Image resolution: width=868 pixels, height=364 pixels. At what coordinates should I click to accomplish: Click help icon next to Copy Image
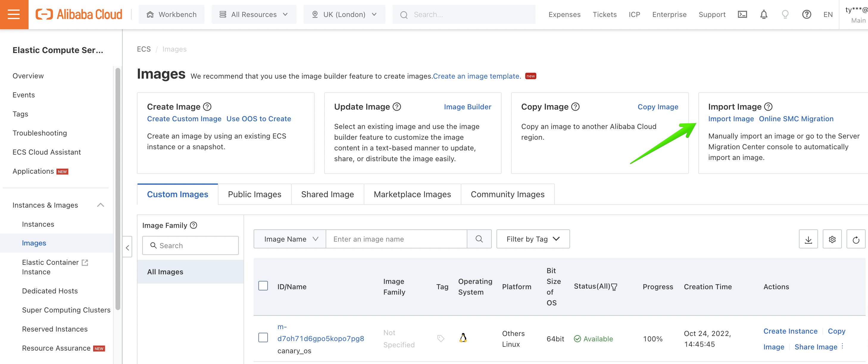coord(575,107)
